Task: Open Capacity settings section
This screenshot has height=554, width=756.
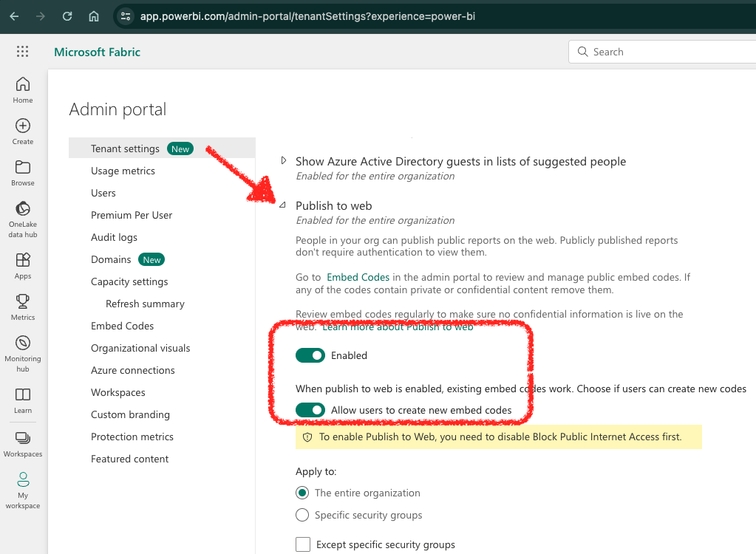Action: 129,282
